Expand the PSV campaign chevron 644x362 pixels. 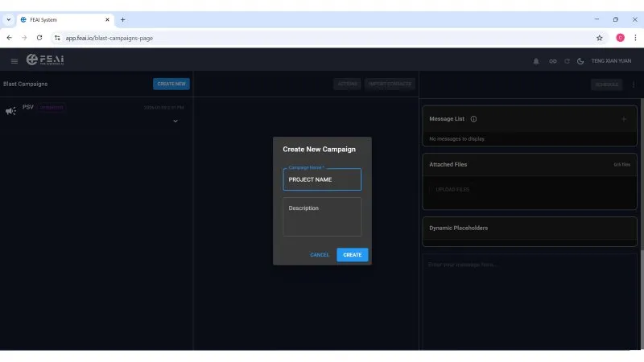175,121
